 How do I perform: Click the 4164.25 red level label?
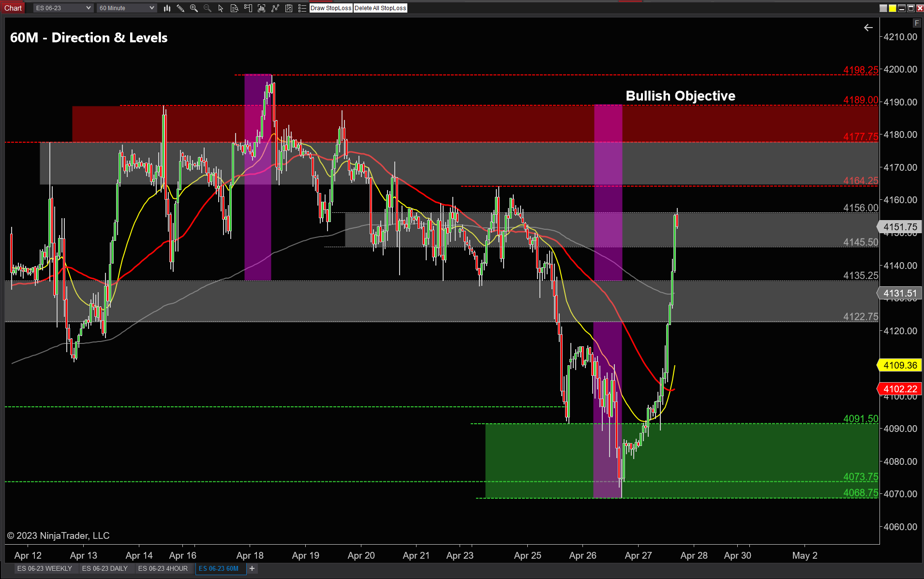(x=861, y=181)
